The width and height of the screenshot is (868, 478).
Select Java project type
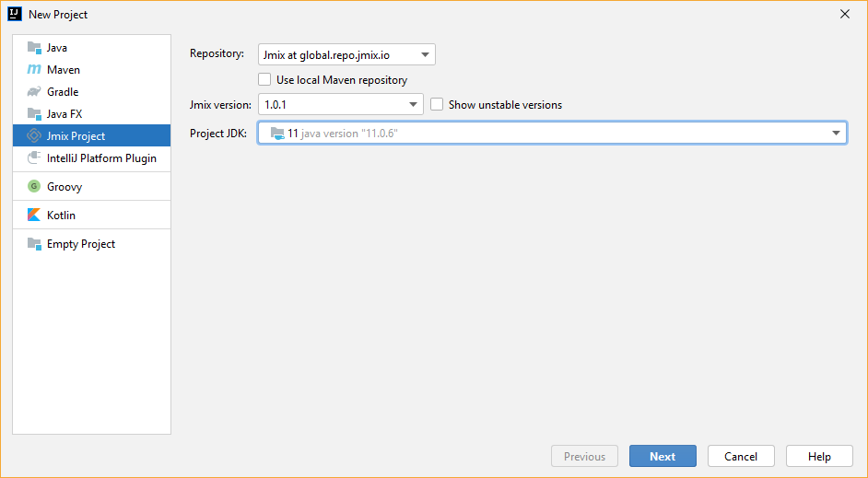click(x=91, y=48)
